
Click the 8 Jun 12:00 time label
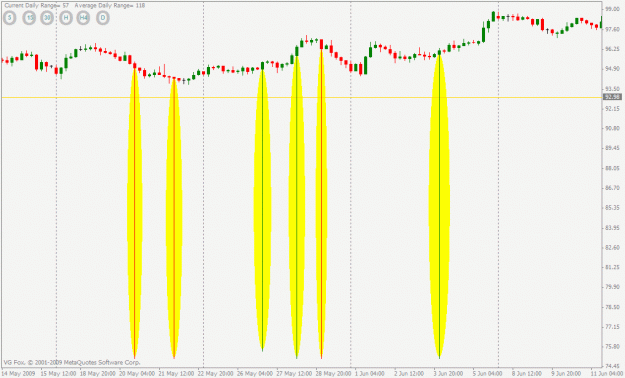click(527, 374)
